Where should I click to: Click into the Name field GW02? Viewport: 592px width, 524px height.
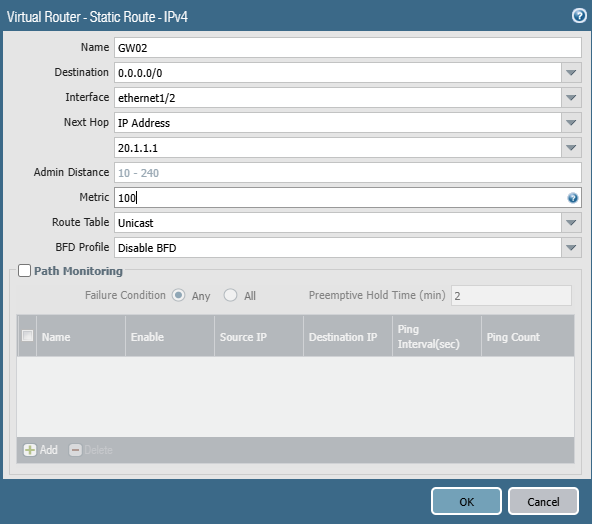pyautogui.click(x=348, y=48)
